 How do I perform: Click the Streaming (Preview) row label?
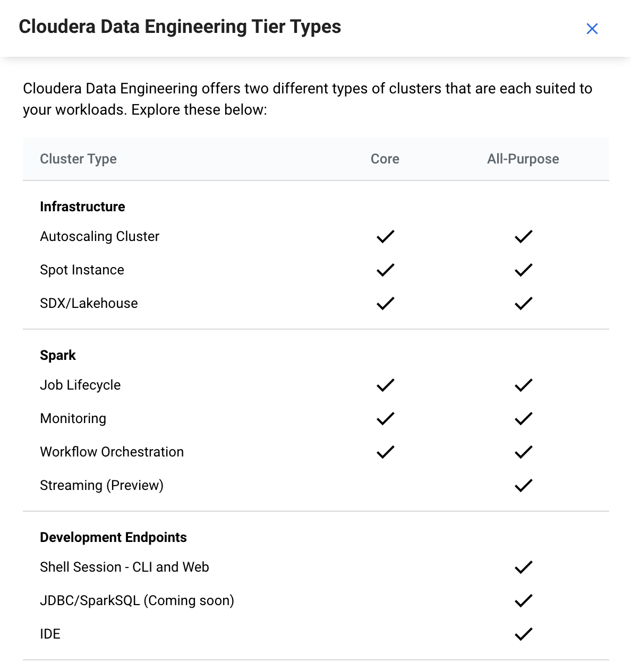(x=101, y=486)
